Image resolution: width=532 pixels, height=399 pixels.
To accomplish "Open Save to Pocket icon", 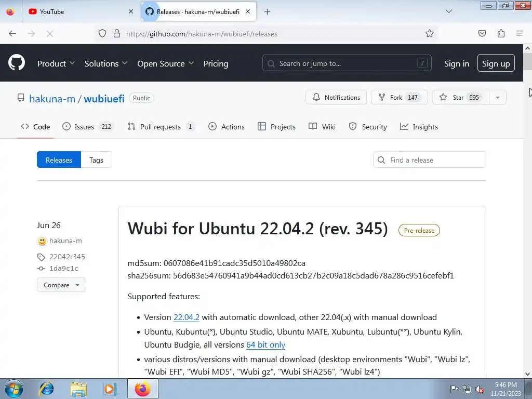I will pos(482,34).
